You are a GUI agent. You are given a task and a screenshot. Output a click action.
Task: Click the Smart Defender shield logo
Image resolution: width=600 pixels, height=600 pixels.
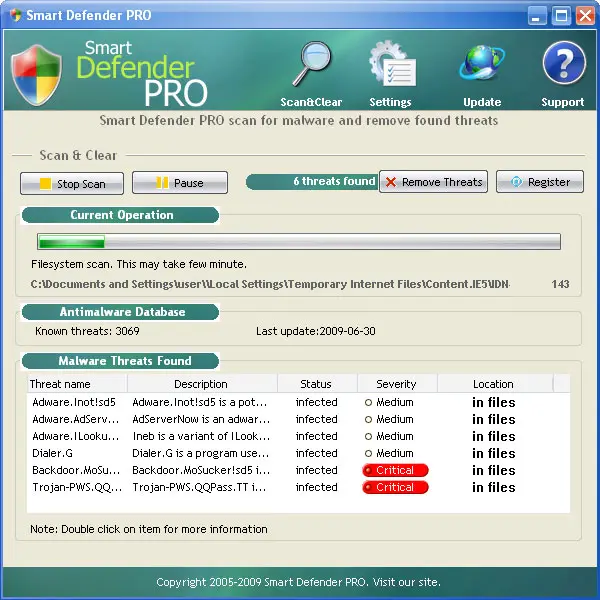pyautogui.click(x=36, y=75)
